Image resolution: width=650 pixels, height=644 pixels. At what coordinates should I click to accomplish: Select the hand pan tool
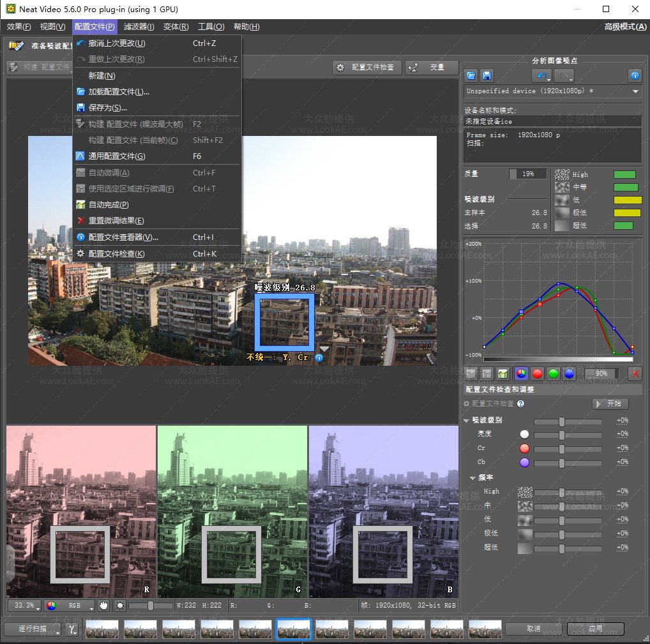click(x=103, y=606)
